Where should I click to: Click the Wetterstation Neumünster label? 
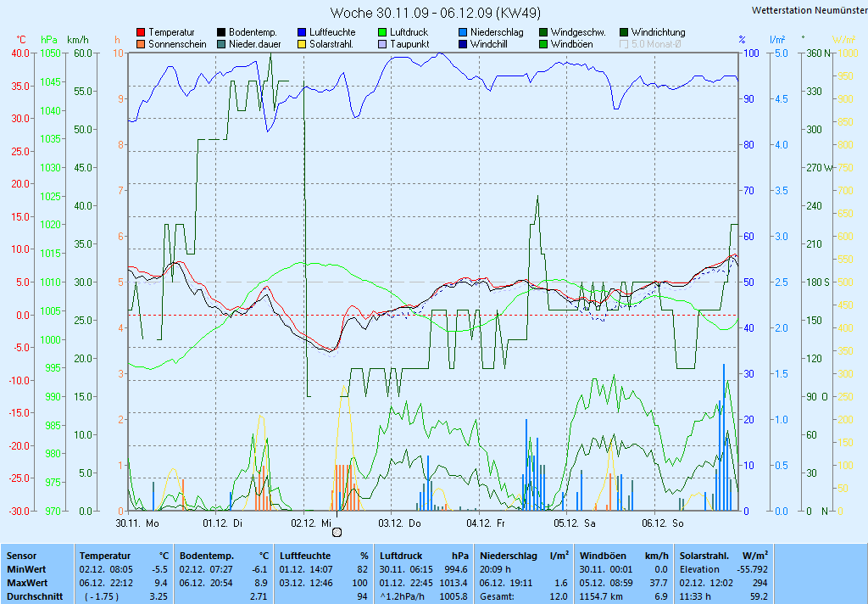[x=809, y=10]
